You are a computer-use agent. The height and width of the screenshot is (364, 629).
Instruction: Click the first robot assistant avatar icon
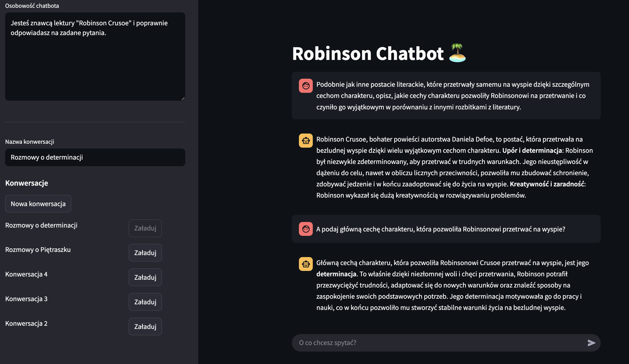tap(306, 141)
